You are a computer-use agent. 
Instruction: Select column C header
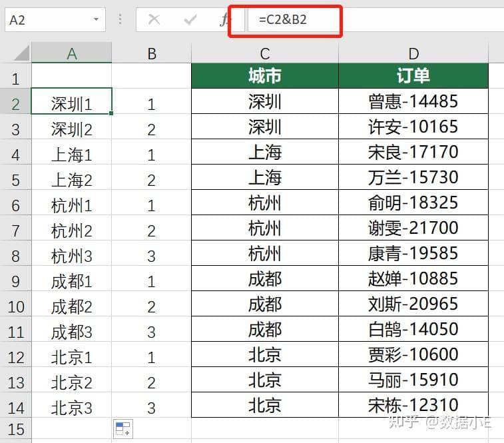tap(264, 54)
